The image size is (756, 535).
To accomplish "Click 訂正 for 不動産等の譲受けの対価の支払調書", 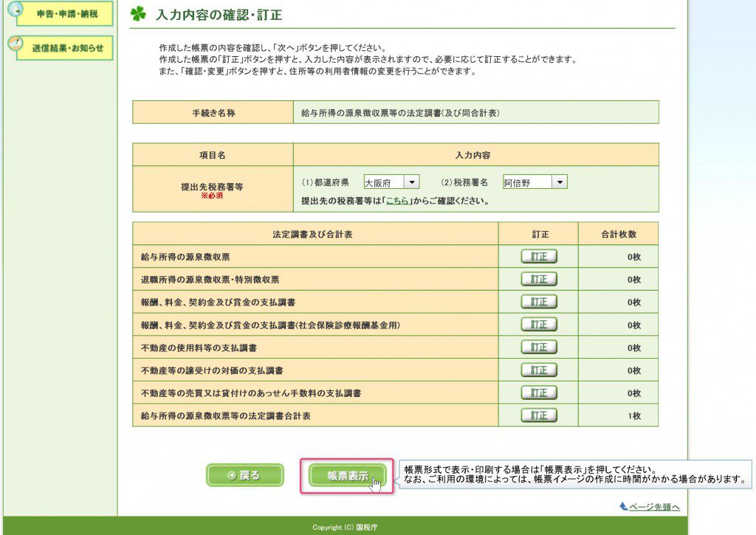I will (x=539, y=370).
